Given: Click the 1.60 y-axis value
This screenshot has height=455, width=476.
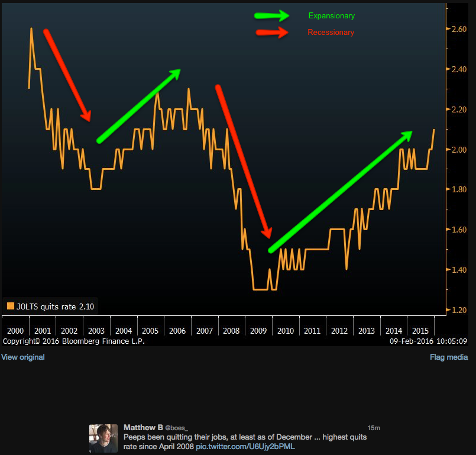Looking at the screenshot, I should tap(459, 230).
